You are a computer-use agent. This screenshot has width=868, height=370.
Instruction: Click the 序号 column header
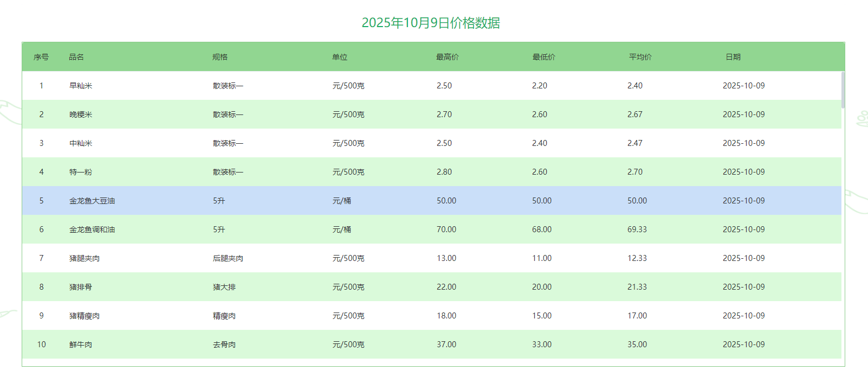(x=41, y=57)
